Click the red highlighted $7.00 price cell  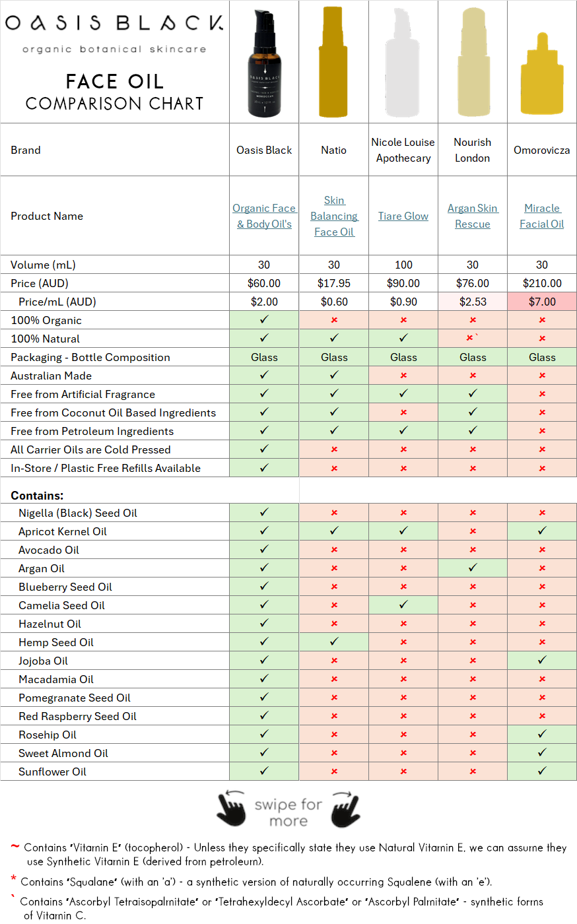tap(542, 302)
